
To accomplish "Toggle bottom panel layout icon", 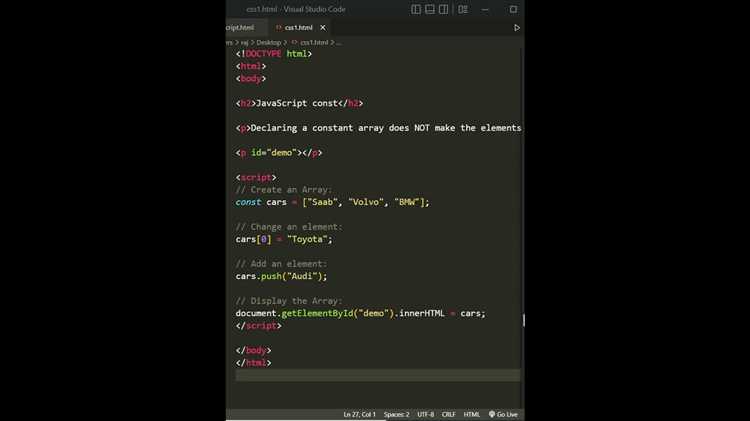I will click(x=430, y=9).
